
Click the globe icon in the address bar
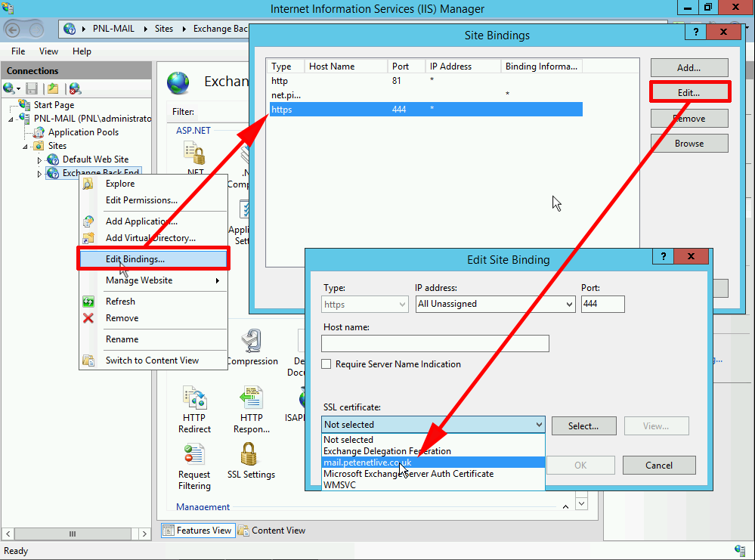pos(70,29)
